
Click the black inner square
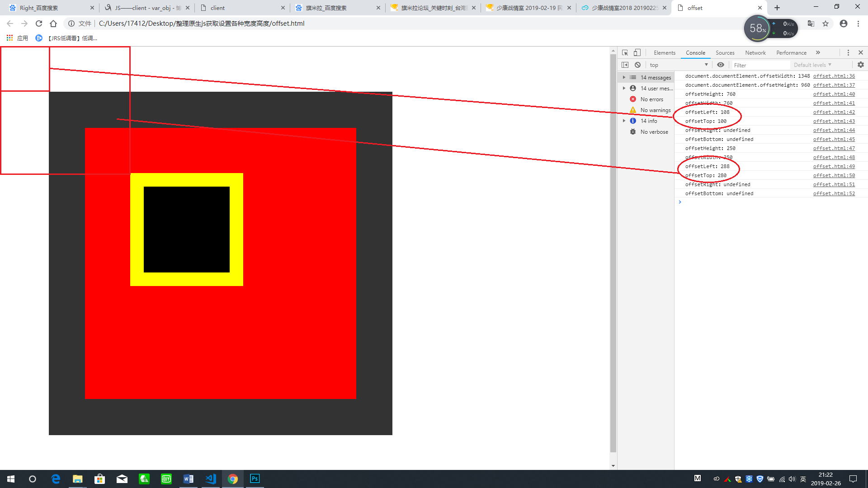[x=187, y=230]
